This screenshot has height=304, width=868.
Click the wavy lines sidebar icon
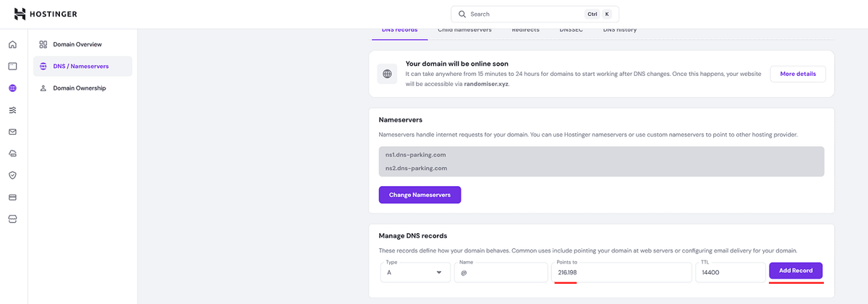(x=12, y=110)
